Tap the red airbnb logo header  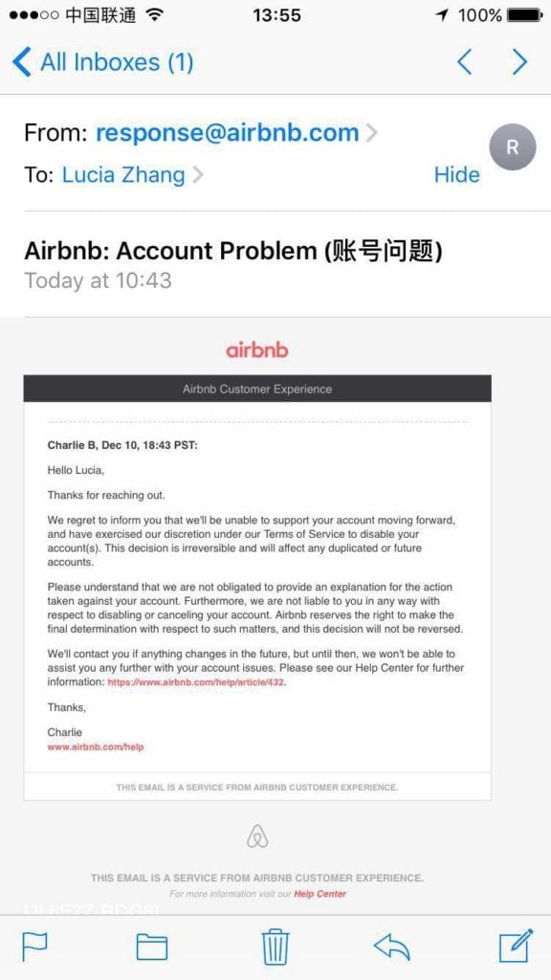(256, 350)
